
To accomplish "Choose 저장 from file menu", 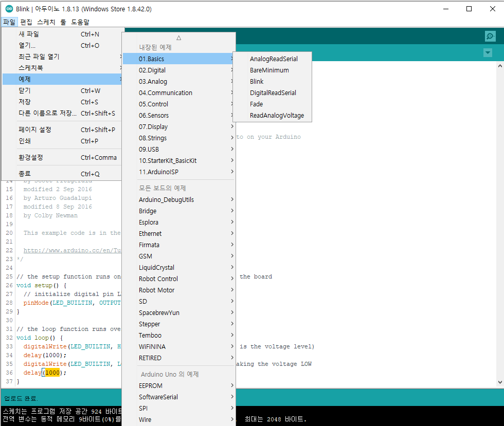I will 62,102.
